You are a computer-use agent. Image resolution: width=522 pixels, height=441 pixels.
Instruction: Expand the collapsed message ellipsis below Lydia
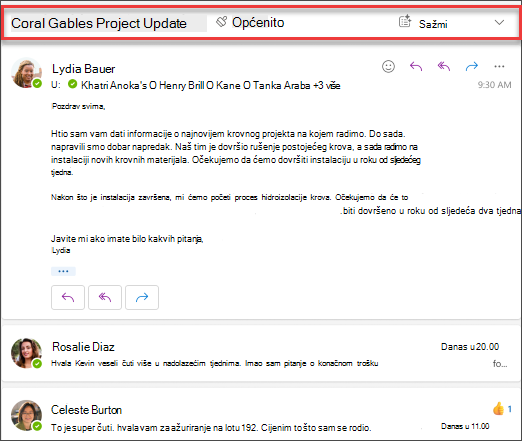point(63,271)
